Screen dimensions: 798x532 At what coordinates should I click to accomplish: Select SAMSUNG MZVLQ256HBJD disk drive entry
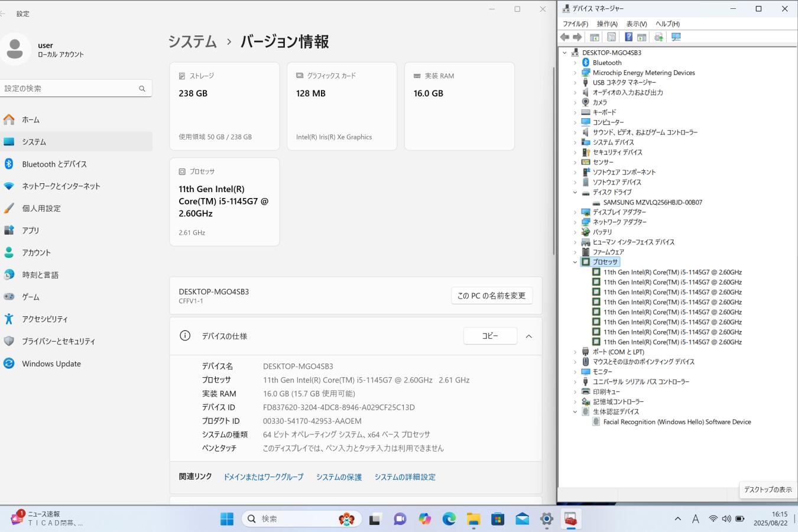pos(653,202)
